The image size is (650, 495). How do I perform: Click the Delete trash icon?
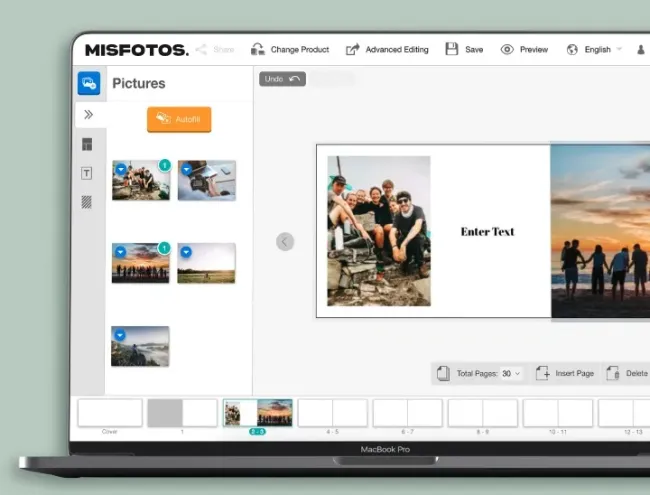click(612, 373)
